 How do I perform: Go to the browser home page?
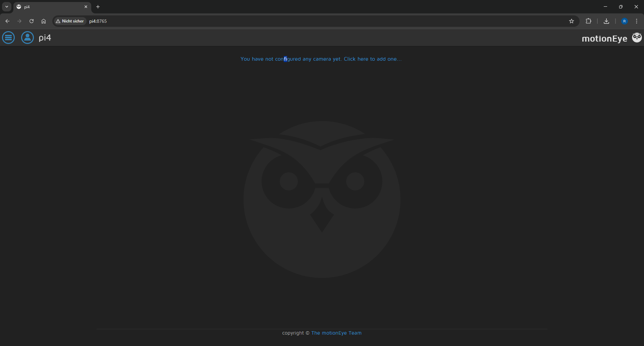(x=44, y=21)
